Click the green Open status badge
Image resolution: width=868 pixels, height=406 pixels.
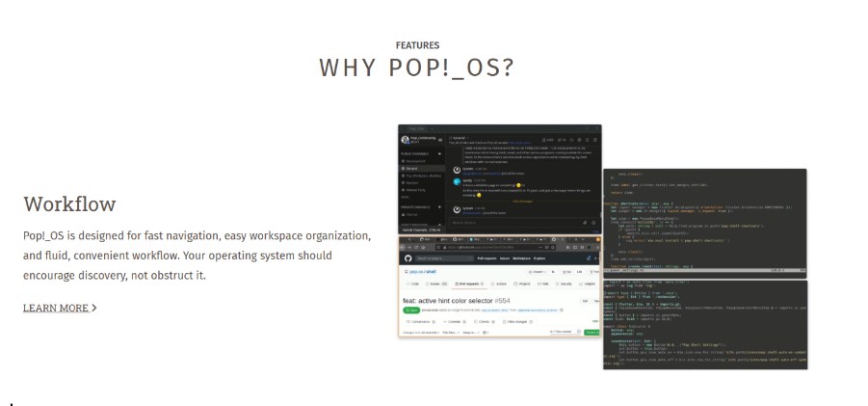(410, 310)
